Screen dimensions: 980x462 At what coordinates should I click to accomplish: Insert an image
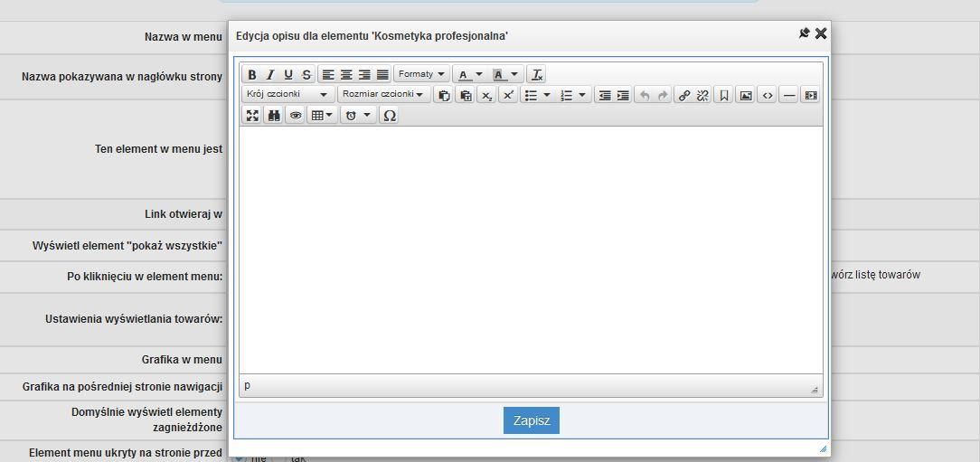pos(746,95)
